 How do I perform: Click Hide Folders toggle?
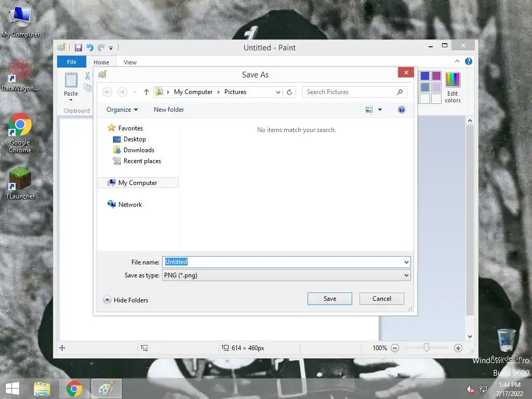pyautogui.click(x=126, y=300)
